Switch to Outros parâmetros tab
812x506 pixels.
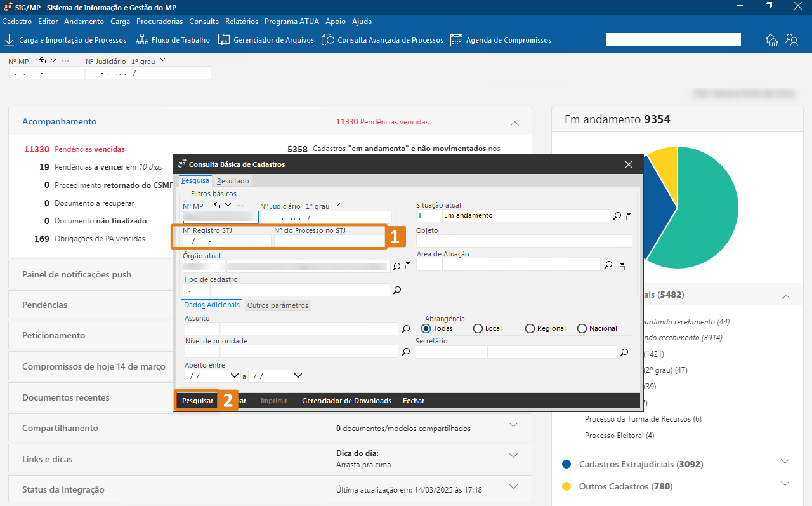[278, 305]
